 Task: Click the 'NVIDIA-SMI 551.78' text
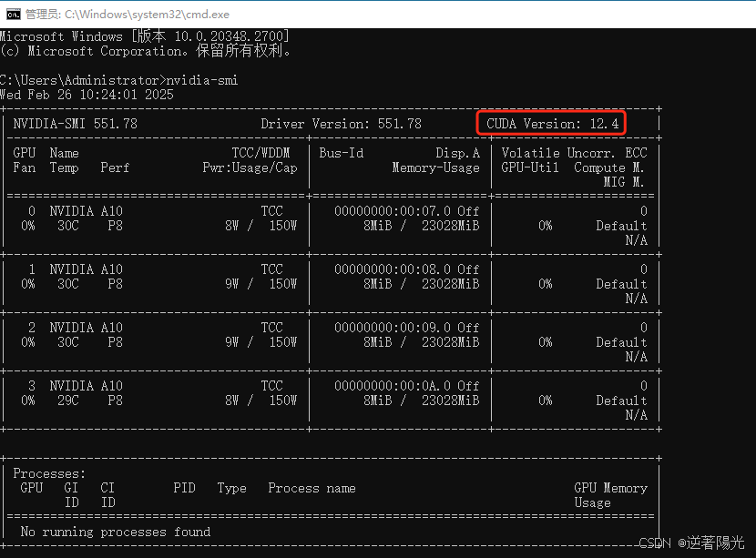(x=76, y=124)
